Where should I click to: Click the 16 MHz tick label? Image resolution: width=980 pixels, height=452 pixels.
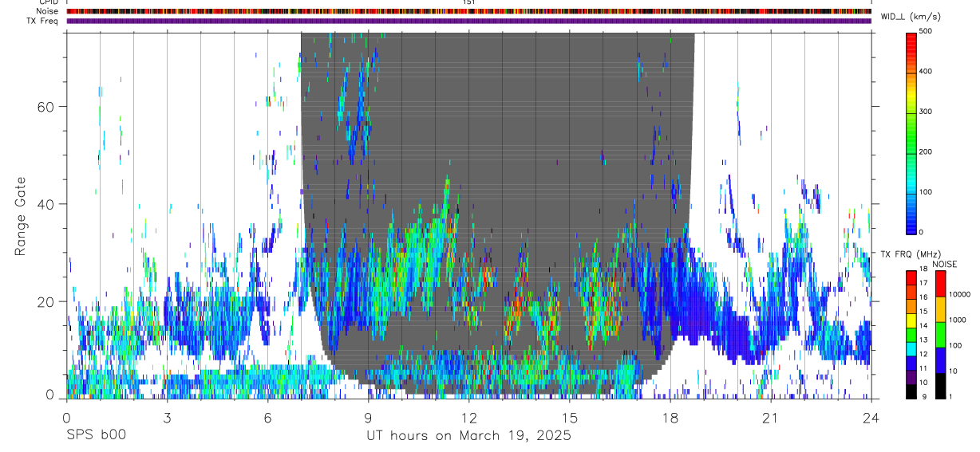(x=923, y=297)
